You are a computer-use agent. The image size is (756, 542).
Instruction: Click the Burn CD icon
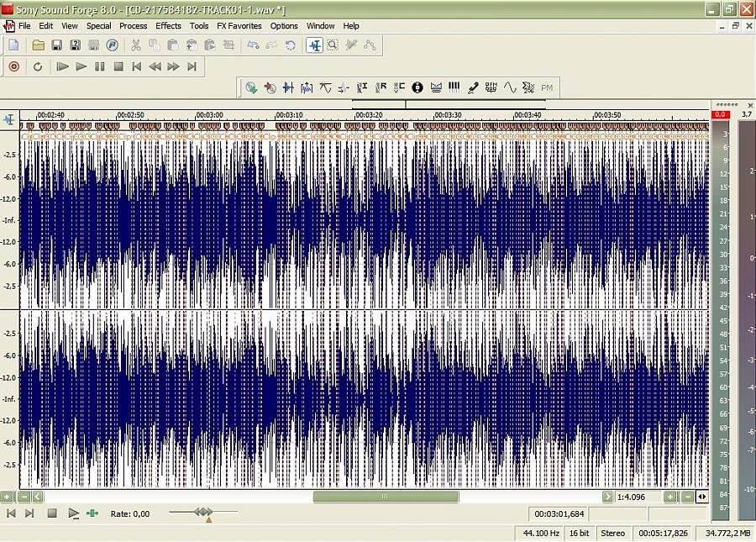pos(270,87)
